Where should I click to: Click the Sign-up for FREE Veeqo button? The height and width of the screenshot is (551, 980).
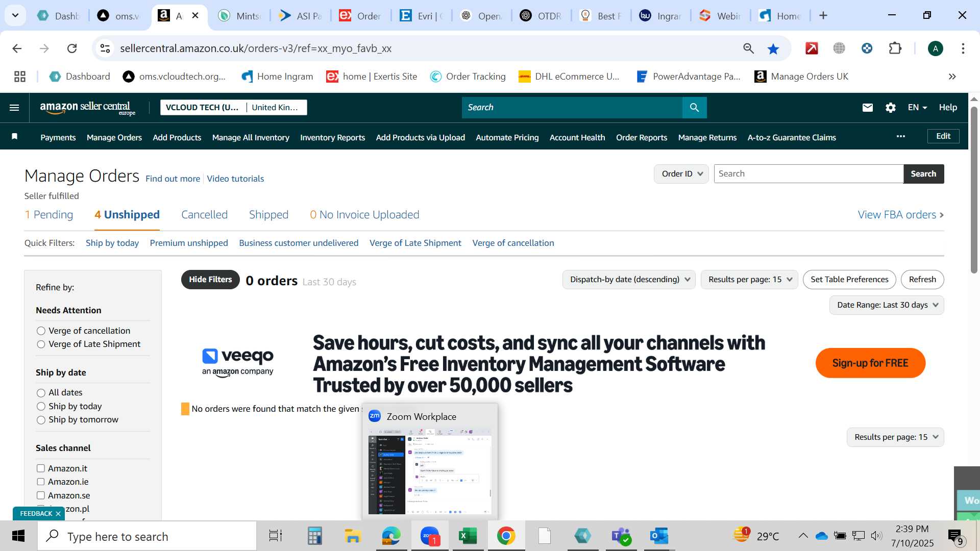tap(870, 363)
